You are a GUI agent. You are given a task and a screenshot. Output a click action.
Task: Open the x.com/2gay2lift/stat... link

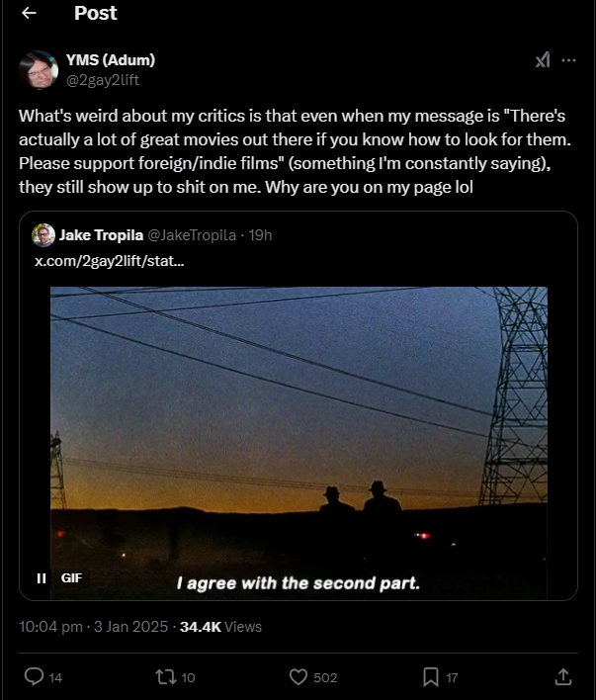(110, 261)
